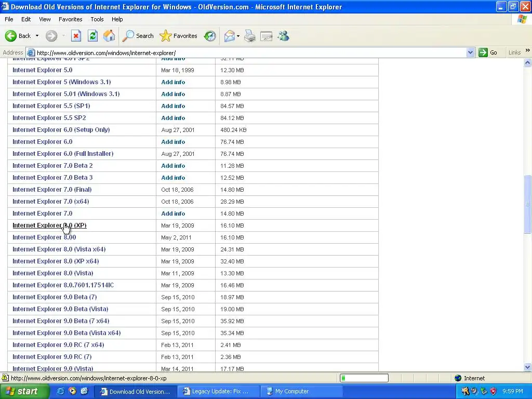Click the Edit page toolbar icon

[267, 36]
